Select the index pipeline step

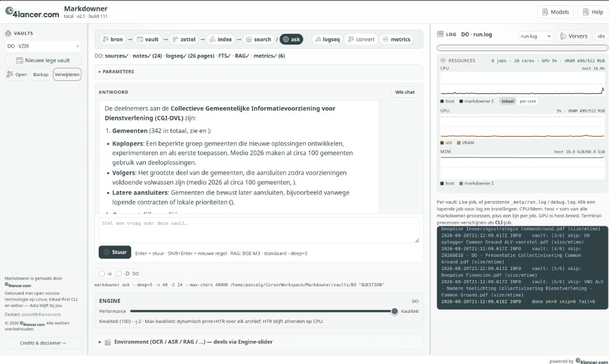pos(220,39)
